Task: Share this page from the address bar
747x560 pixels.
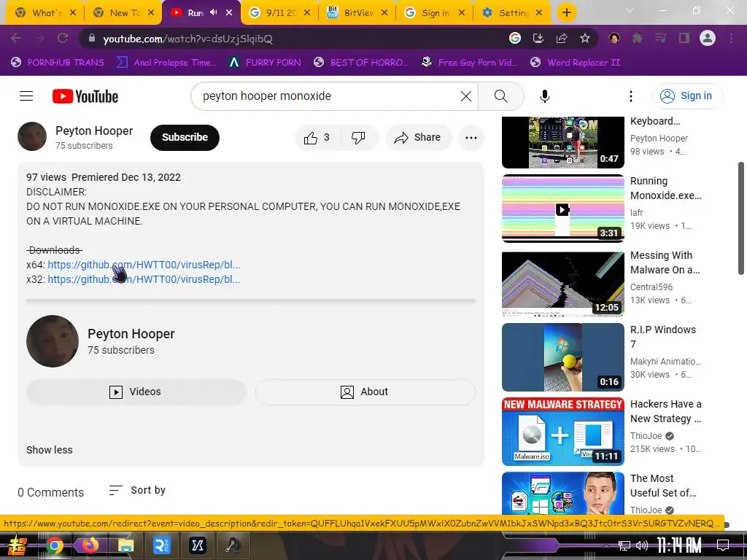Action: pos(562,38)
